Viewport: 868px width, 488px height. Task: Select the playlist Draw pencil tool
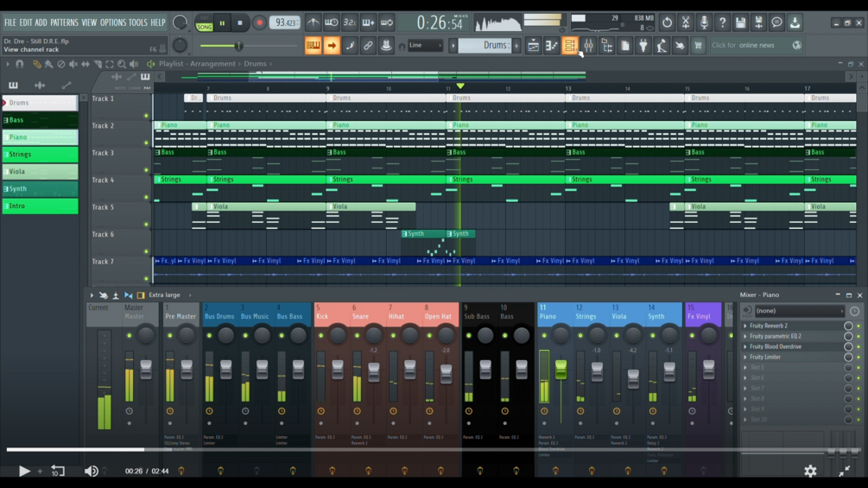[x=36, y=64]
